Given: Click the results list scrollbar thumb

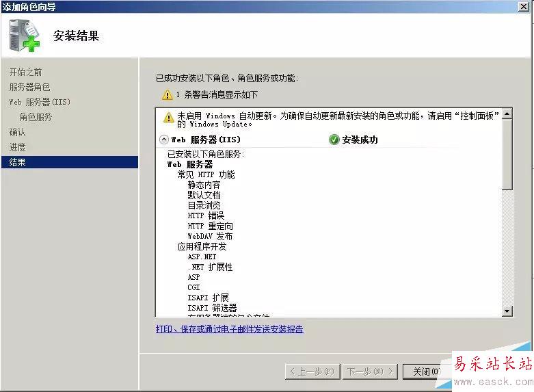Looking at the screenshot, I should pos(507,155).
